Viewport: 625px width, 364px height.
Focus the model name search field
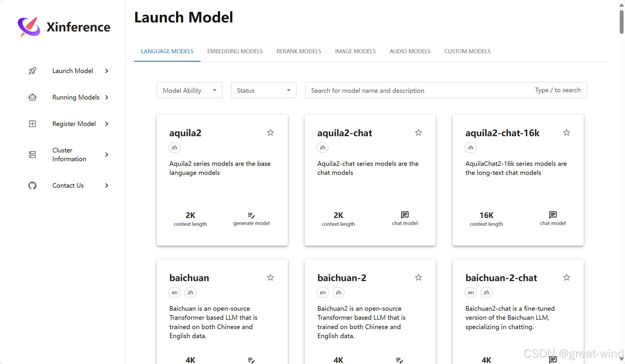(x=419, y=90)
